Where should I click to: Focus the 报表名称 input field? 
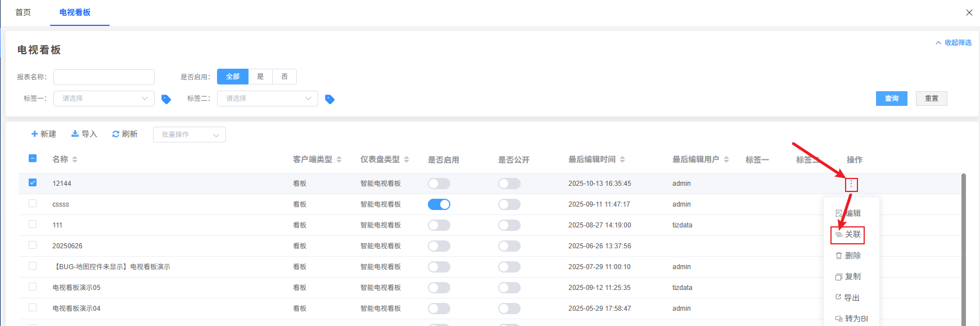coord(104,77)
